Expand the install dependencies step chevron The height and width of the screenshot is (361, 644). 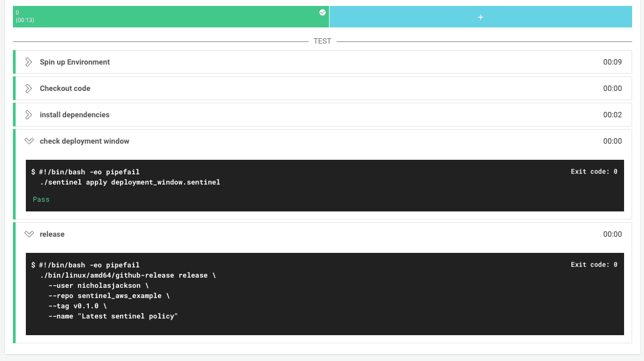point(29,115)
